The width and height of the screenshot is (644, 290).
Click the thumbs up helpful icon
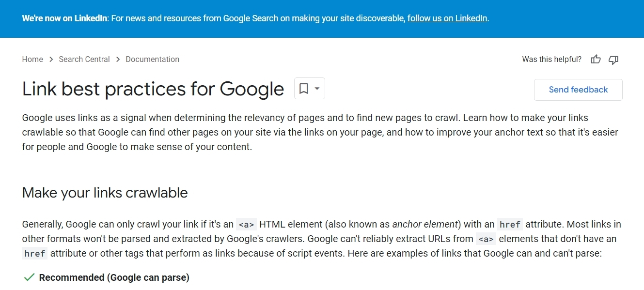tap(596, 60)
